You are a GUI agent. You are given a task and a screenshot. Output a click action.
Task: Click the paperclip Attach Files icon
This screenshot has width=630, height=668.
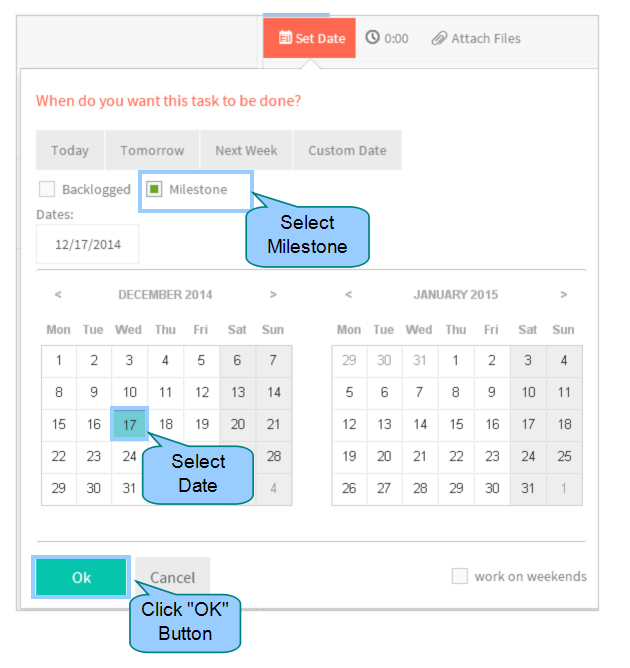click(439, 38)
